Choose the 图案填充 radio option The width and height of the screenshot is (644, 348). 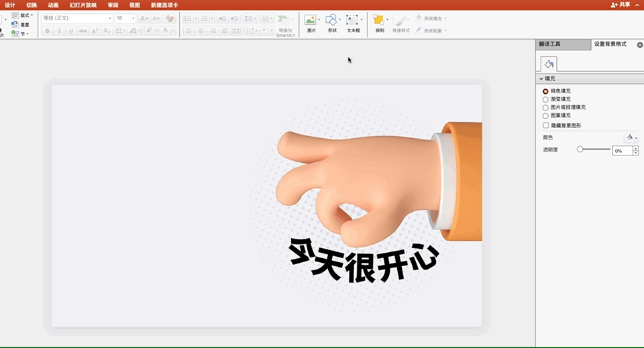coord(545,115)
